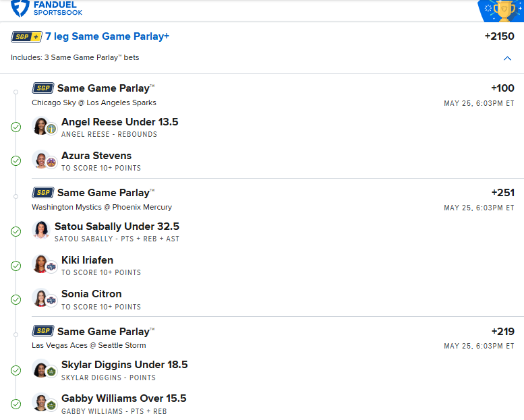This screenshot has height=420, width=524.
Task: Select the +2150 total parlay odds
Action: [x=499, y=36]
